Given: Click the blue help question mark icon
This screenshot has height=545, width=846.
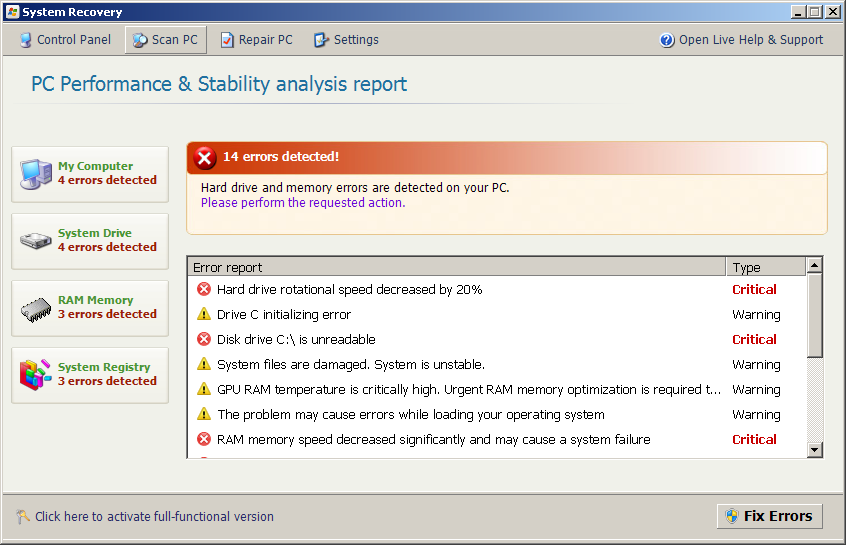Looking at the screenshot, I should coord(667,40).
